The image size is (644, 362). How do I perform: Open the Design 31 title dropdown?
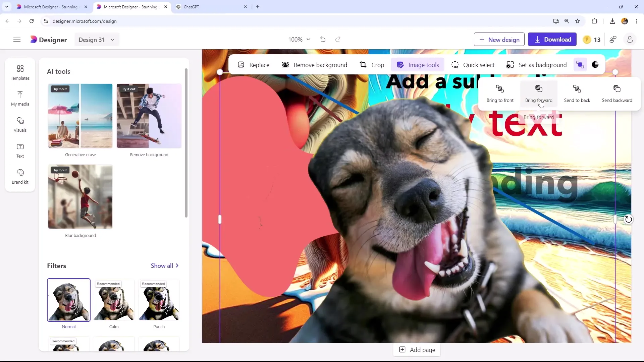pos(112,40)
